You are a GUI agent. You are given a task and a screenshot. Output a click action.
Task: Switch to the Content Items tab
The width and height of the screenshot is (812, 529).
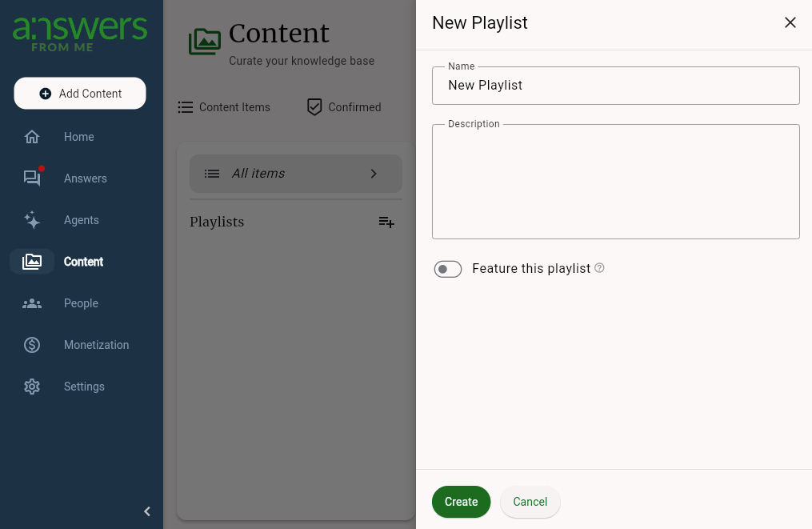[x=224, y=107]
